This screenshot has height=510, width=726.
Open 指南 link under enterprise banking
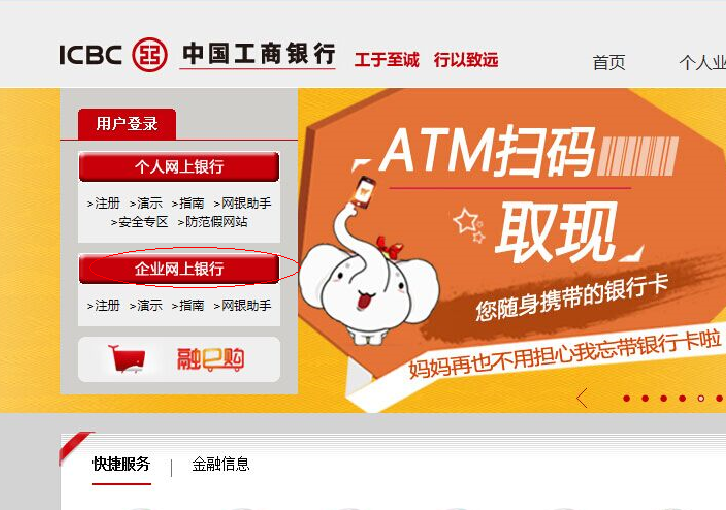188,306
